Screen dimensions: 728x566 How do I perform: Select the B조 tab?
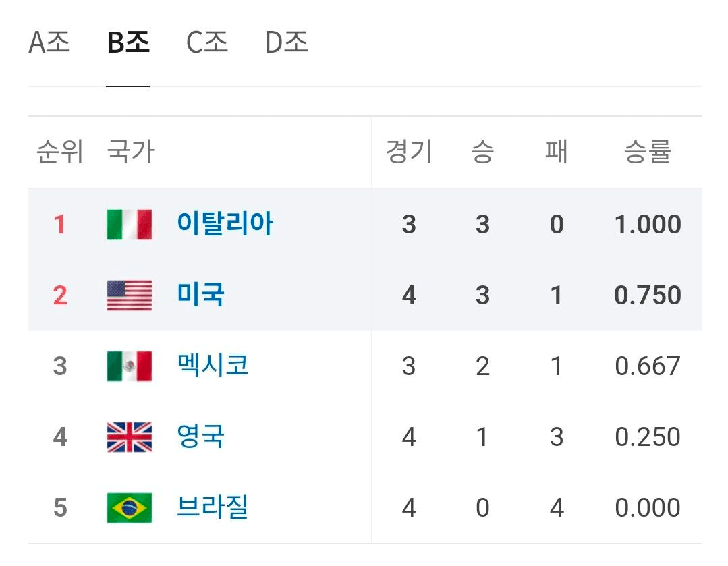click(x=128, y=43)
